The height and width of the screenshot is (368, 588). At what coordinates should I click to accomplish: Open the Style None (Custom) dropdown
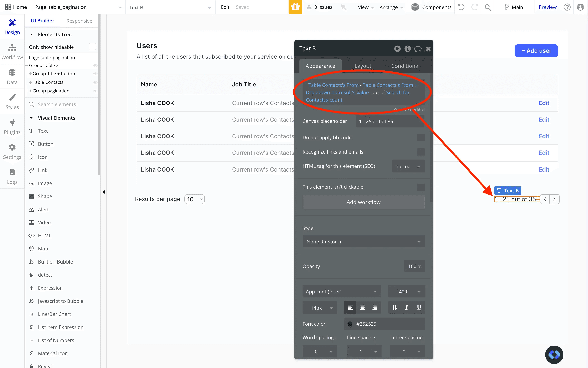364,241
